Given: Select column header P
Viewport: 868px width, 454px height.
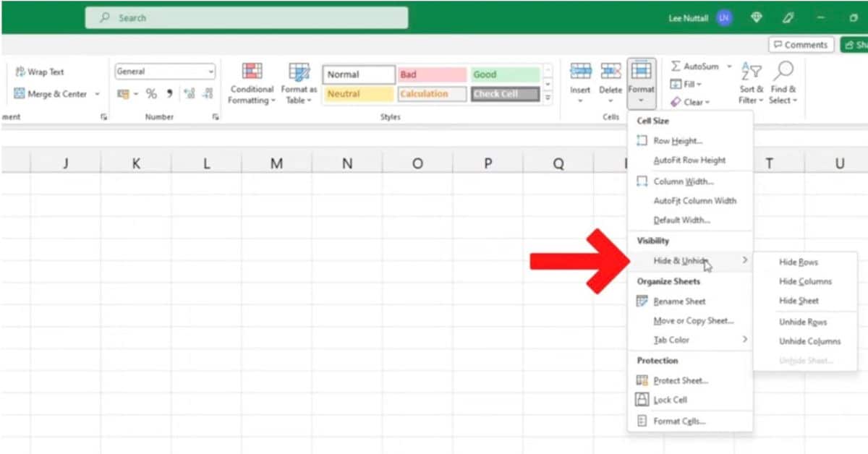Looking at the screenshot, I should pos(488,164).
